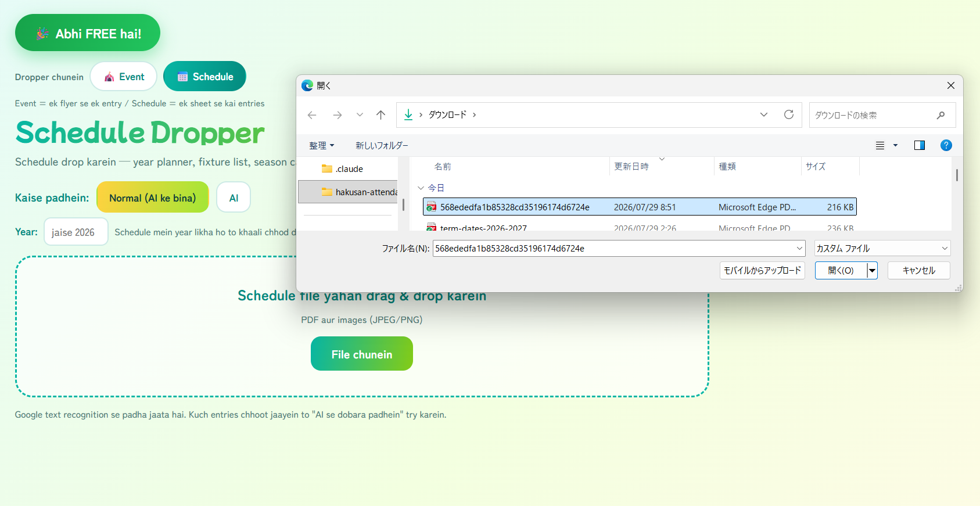The height and width of the screenshot is (506, 980).
Task: Switch to the Schedule dropper tab
Action: click(x=204, y=76)
